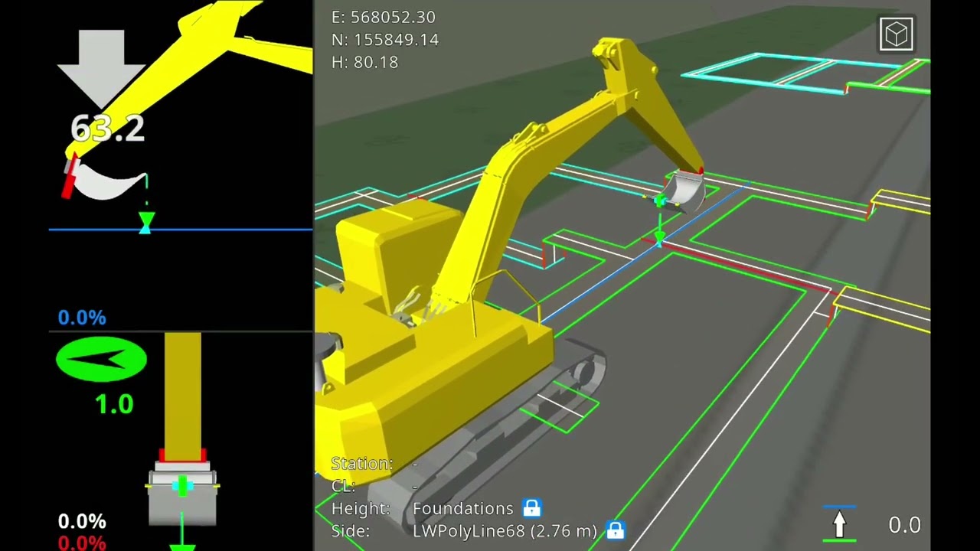Tap the white up-arrow height offset icon
The image size is (980, 551).
(839, 524)
